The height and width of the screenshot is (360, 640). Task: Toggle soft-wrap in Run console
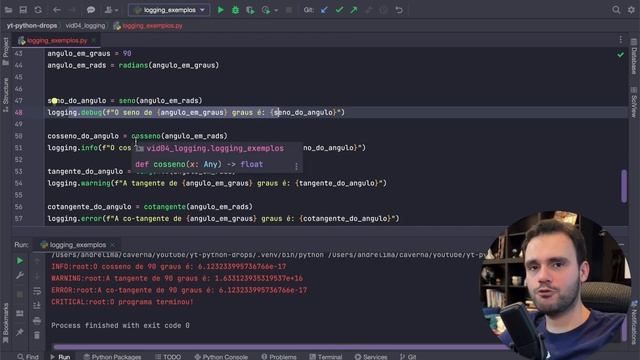37,291
